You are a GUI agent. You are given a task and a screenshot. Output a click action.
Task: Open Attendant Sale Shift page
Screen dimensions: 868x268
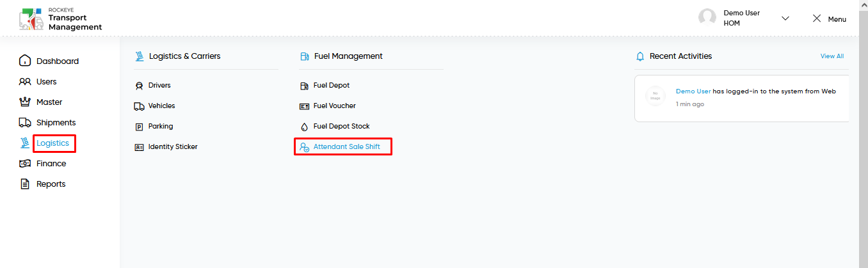[x=346, y=147]
